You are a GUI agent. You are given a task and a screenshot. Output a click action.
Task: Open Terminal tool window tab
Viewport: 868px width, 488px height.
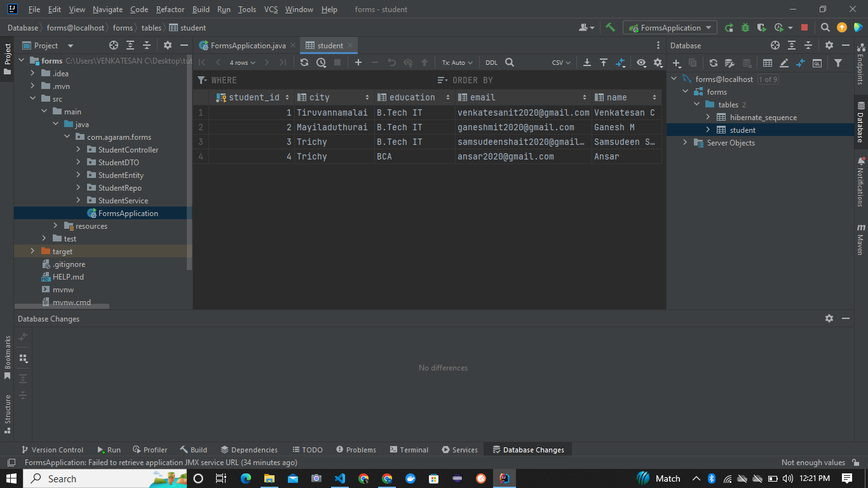click(x=409, y=449)
